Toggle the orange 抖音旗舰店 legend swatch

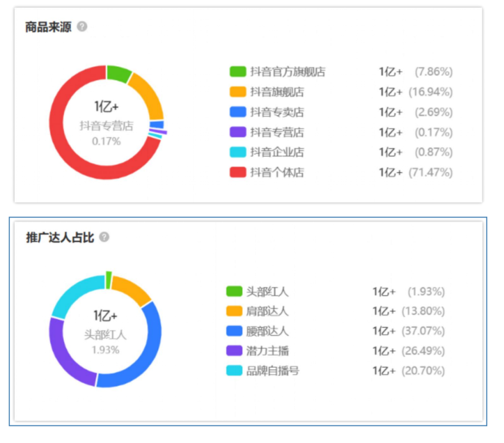click(237, 92)
